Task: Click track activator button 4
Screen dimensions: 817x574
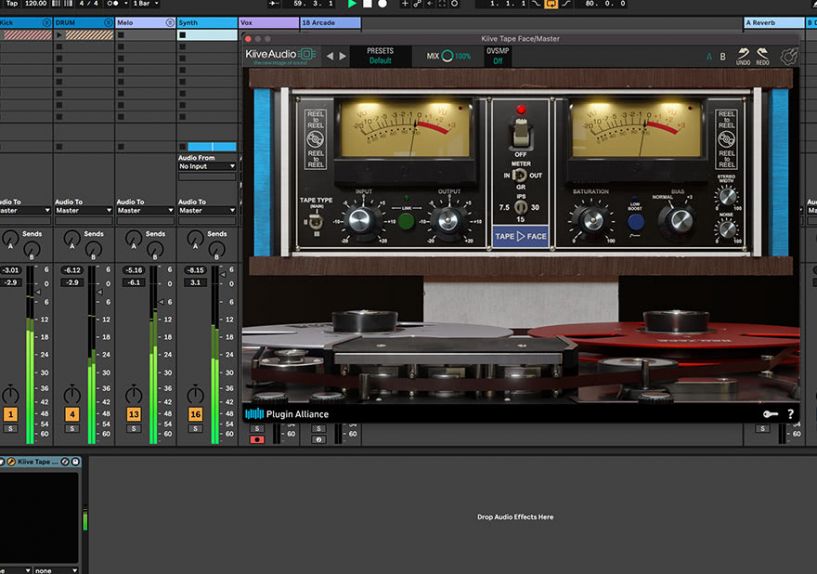Action: click(x=72, y=414)
